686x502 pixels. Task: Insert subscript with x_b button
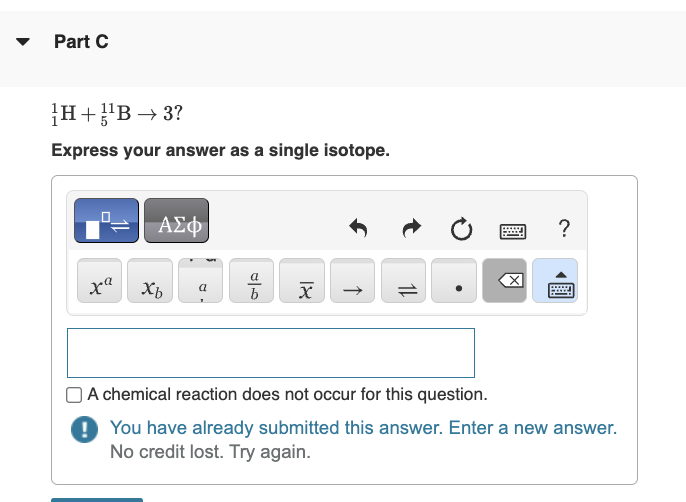150,281
